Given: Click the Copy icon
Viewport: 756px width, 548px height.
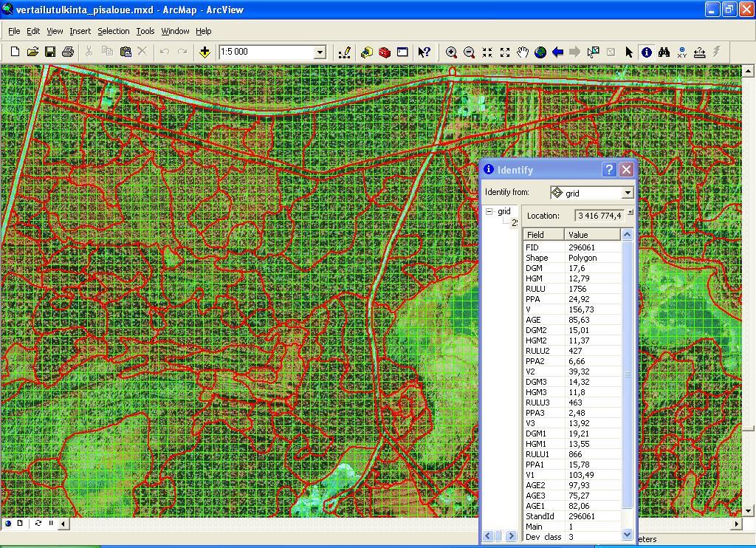Looking at the screenshot, I should tap(107, 52).
